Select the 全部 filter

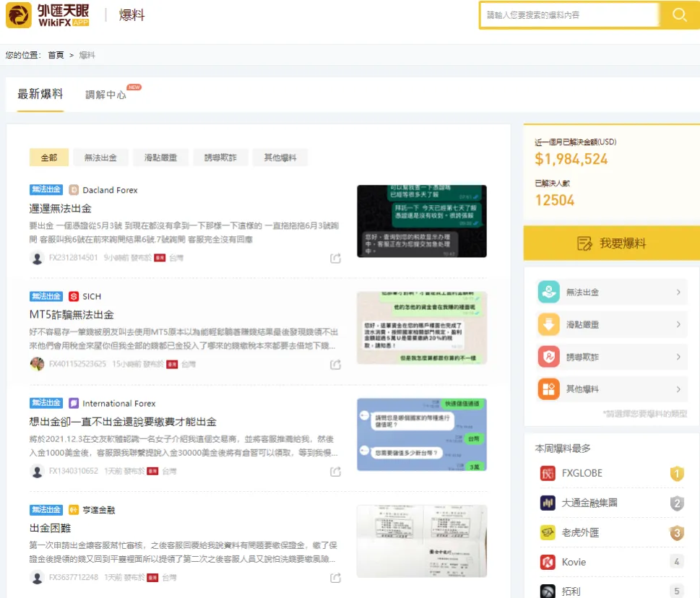[x=49, y=157]
